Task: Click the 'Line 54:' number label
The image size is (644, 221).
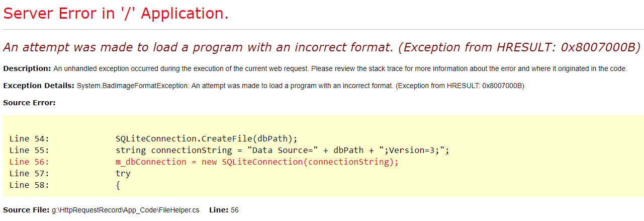Action: point(29,138)
